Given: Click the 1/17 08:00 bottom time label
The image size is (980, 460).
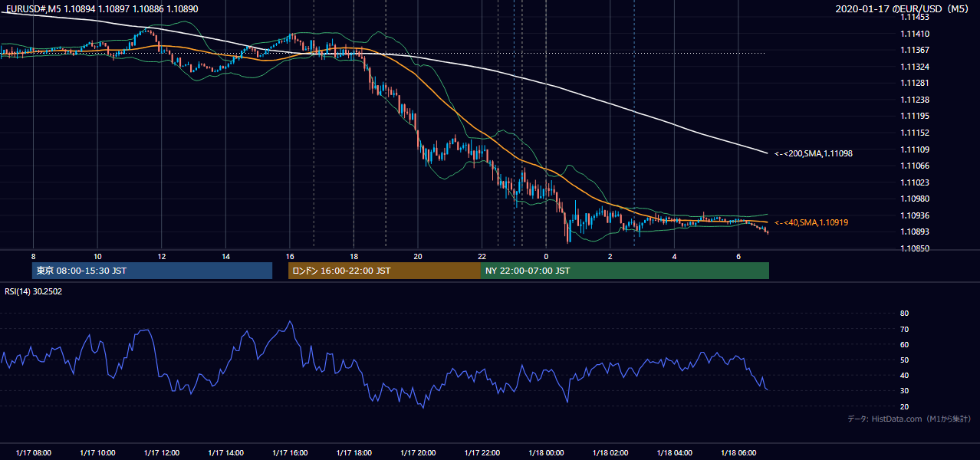Looking at the screenshot, I should (x=33, y=453).
